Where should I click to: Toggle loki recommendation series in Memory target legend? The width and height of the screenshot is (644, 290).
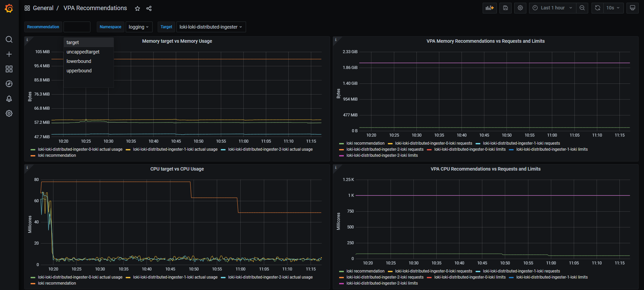point(57,155)
